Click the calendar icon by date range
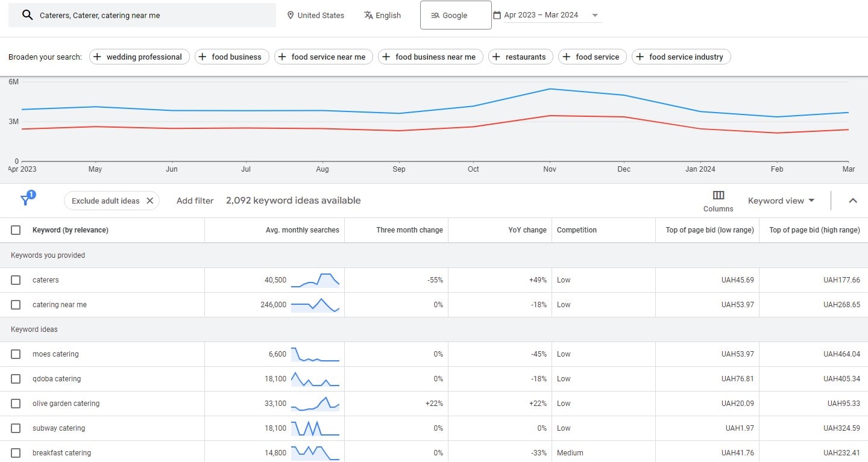Image resolution: width=868 pixels, height=462 pixels. (x=497, y=15)
